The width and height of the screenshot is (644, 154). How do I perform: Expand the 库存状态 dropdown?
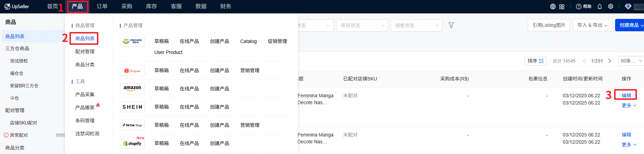[362, 25]
